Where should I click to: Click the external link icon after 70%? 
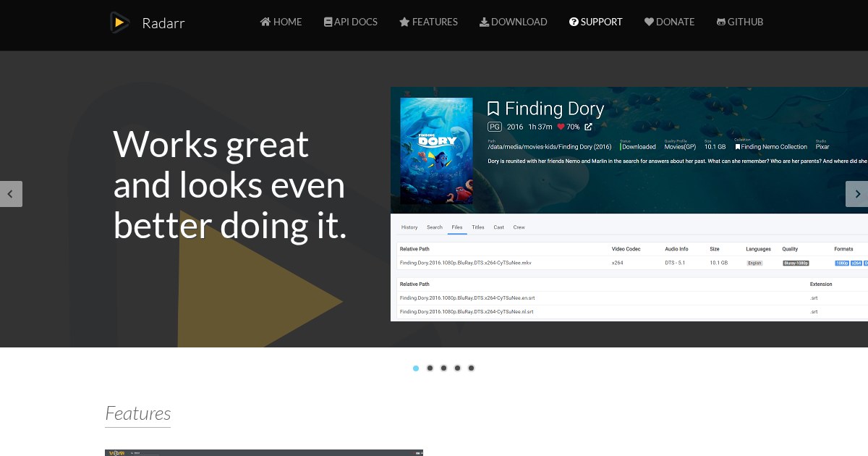click(x=588, y=127)
